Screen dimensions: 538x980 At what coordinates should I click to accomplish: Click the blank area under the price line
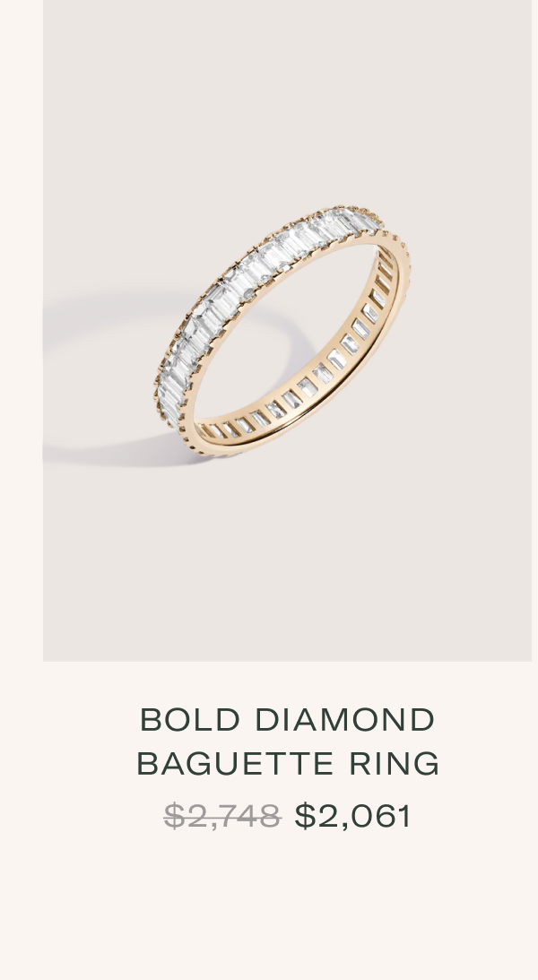coord(269,906)
